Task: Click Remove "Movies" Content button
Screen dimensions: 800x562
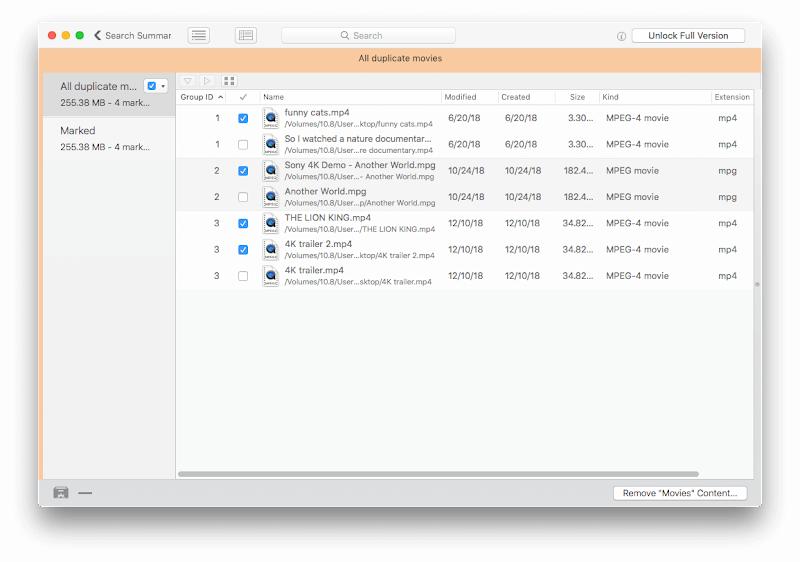Action: (680, 493)
